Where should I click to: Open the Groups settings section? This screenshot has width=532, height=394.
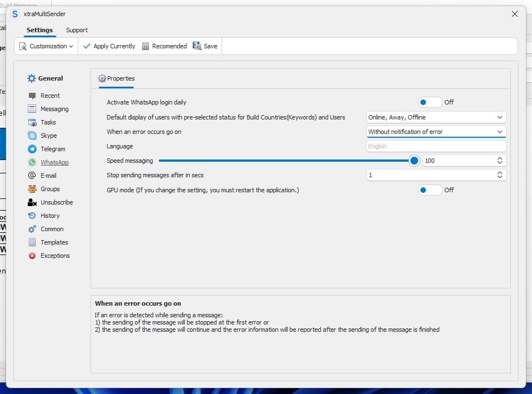[44, 189]
